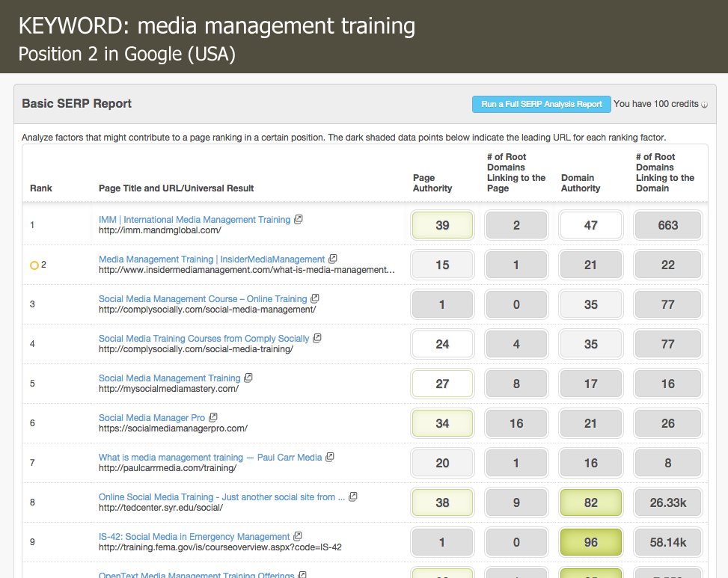The height and width of the screenshot is (578, 728).
Task: Select Page Authority value 27 in rank 5
Action: pos(442,384)
